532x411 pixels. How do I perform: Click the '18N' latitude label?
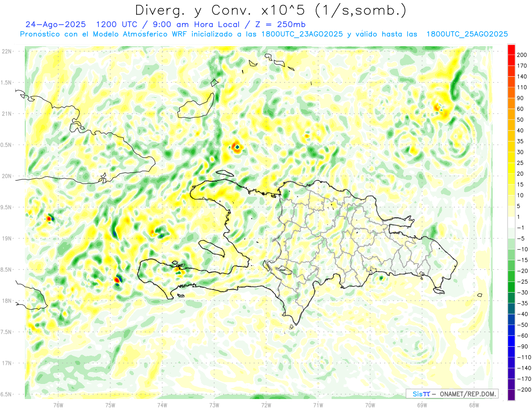[x=7, y=301]
